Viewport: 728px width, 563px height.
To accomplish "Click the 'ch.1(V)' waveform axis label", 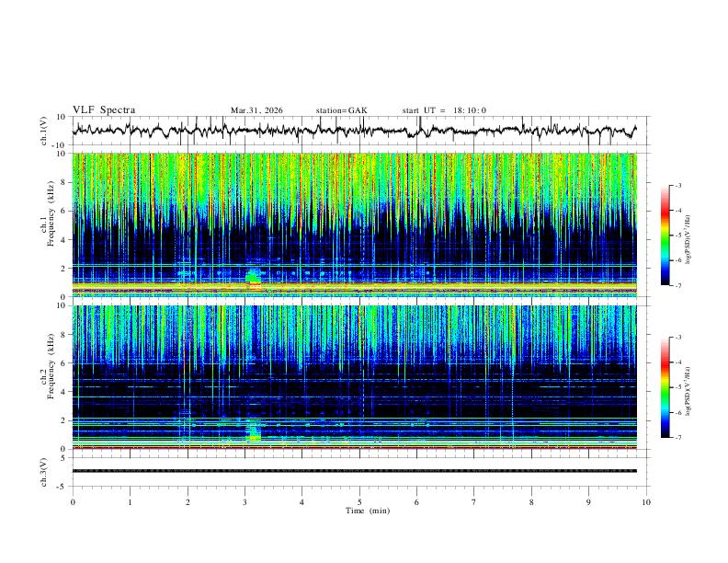I will pos(44,131).
